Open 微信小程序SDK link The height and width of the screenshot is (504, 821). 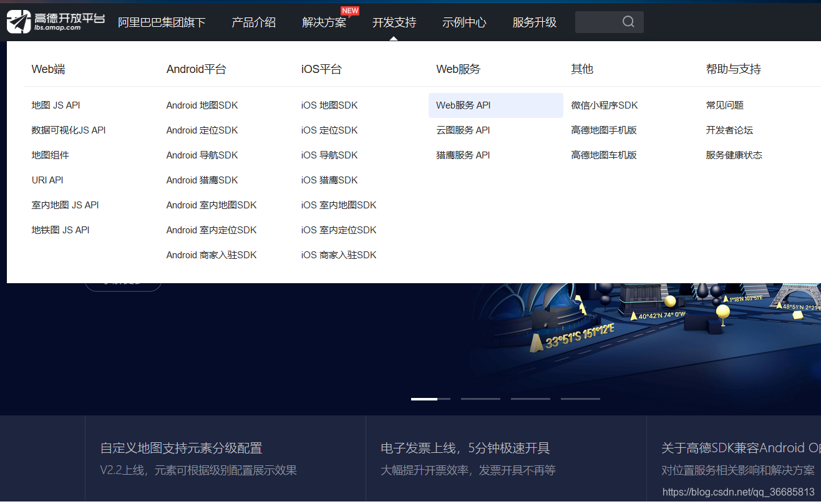(605, 105)
